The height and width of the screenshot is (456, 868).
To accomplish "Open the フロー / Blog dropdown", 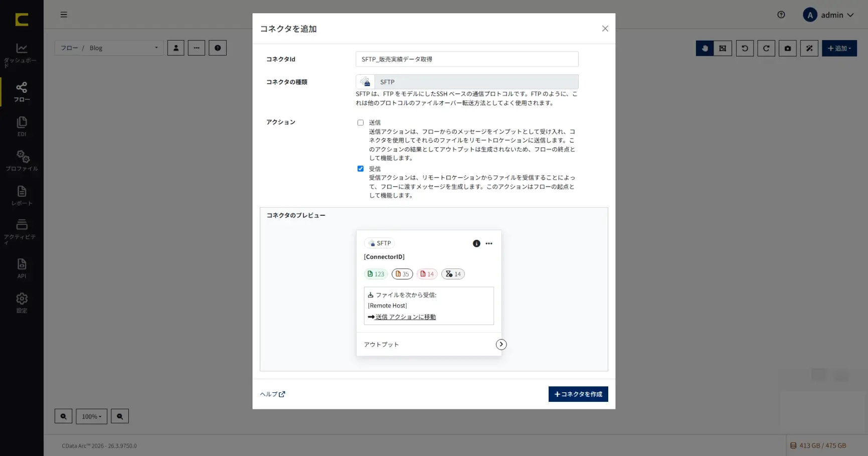I will click(109, 48).
